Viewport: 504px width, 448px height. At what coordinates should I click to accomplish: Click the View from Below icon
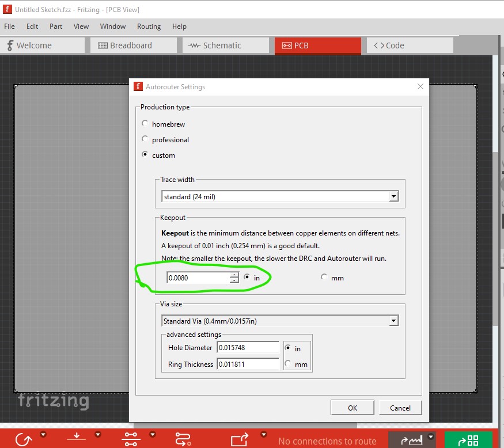(76, 437)
